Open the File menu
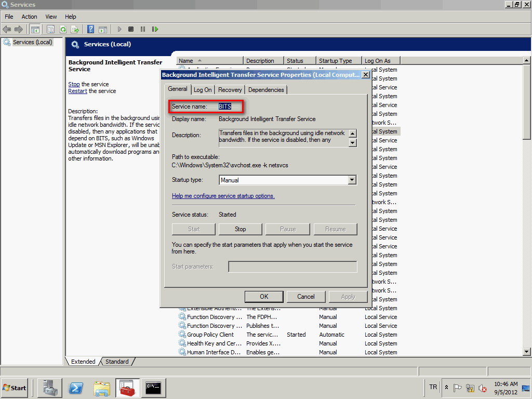This screenshot has width=532, height=399. click(x=9, y=17)
